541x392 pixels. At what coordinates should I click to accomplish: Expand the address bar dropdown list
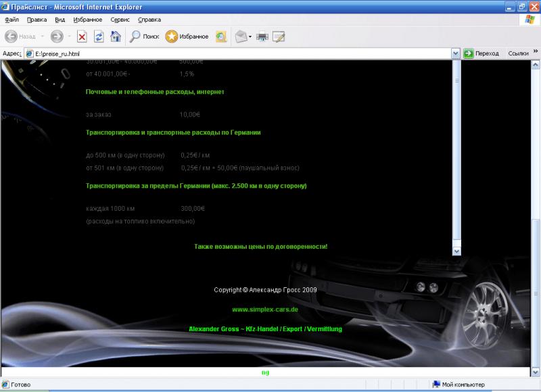[x=456, y=53]
